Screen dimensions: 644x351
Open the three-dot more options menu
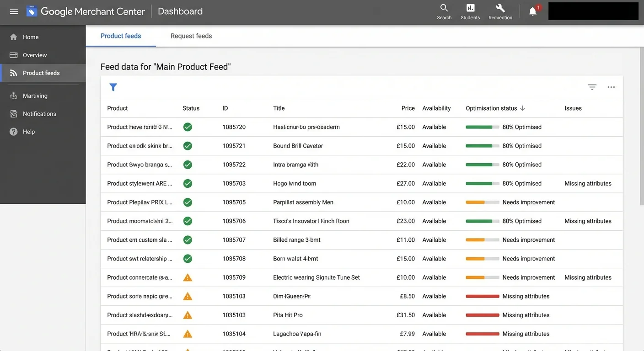tap(611, 87)
